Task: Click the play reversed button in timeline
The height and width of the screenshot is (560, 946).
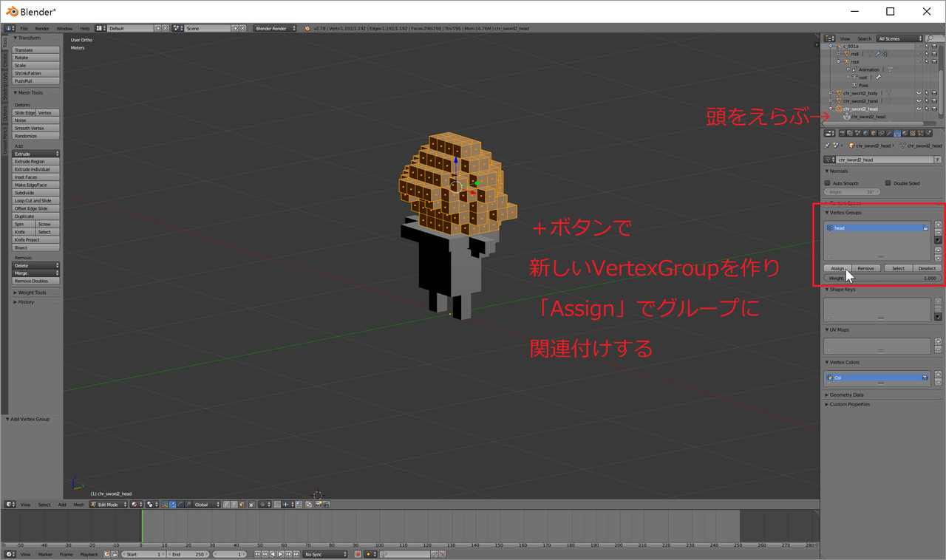Action: [x=273, y=554]
